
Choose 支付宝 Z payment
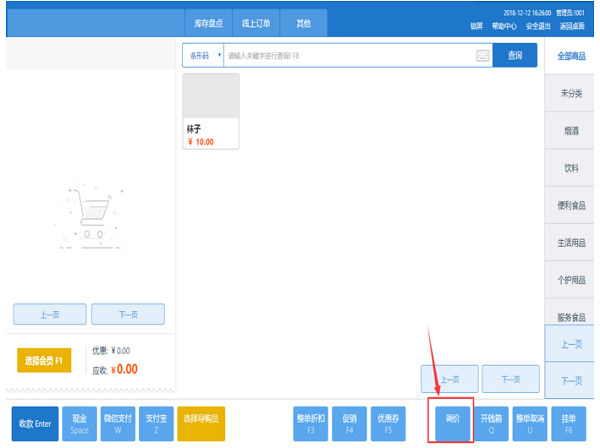[156, 424]
